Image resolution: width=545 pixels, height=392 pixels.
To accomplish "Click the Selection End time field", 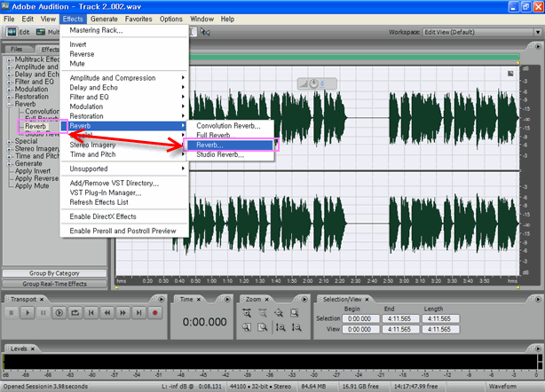I will (400, 318).
